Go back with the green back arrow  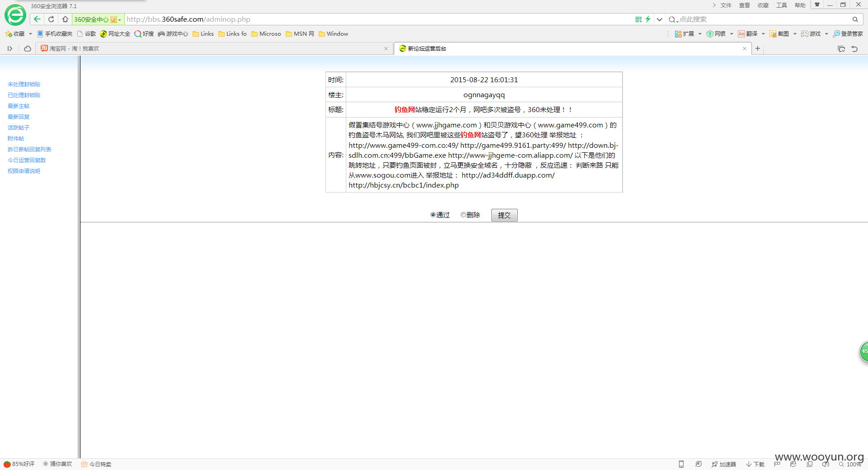37,19
